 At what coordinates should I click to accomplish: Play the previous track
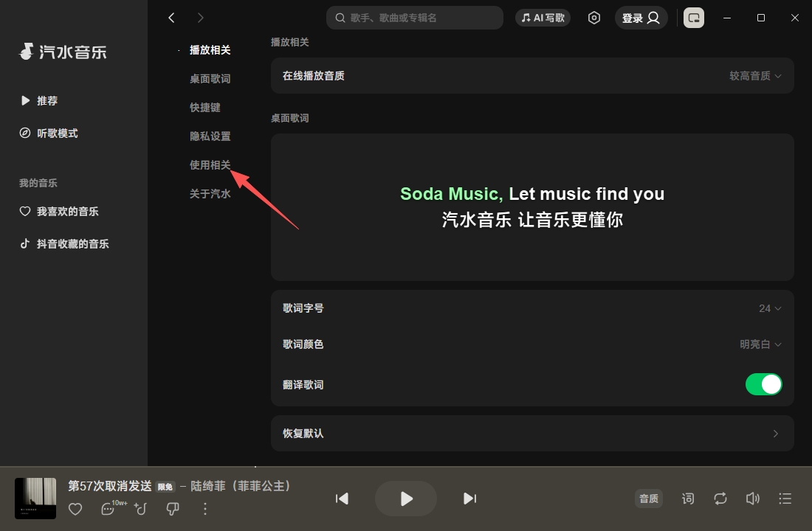(x=342, y=499)
